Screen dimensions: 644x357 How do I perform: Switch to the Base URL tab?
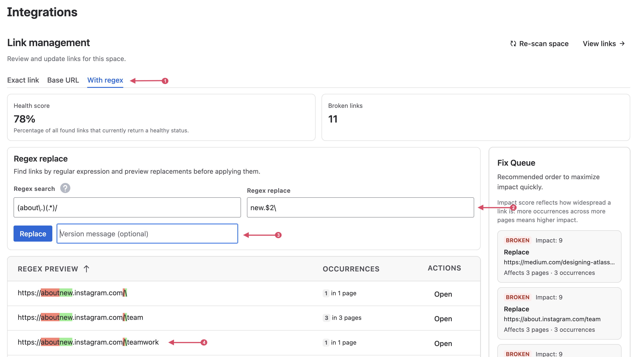coord(63,80)
